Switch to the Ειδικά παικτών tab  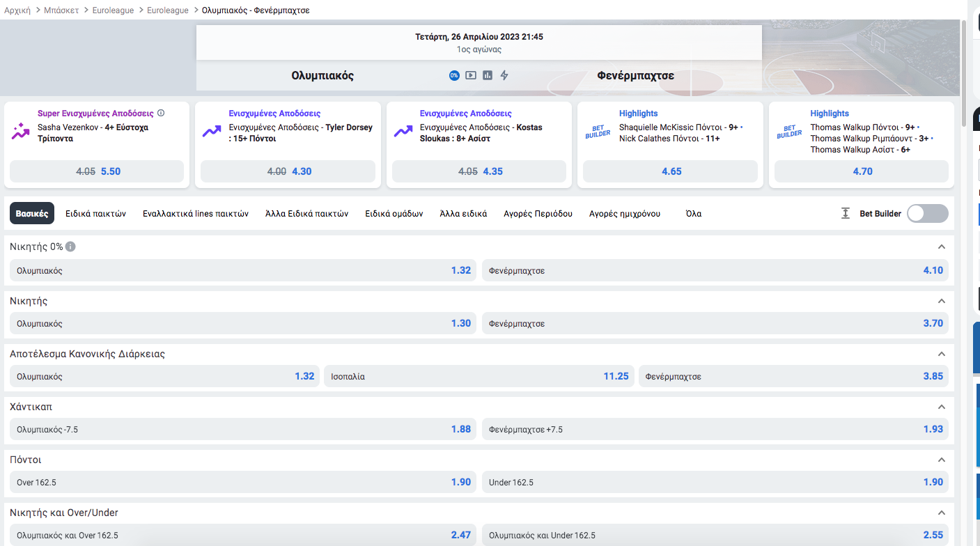click(x=95, y=214)
